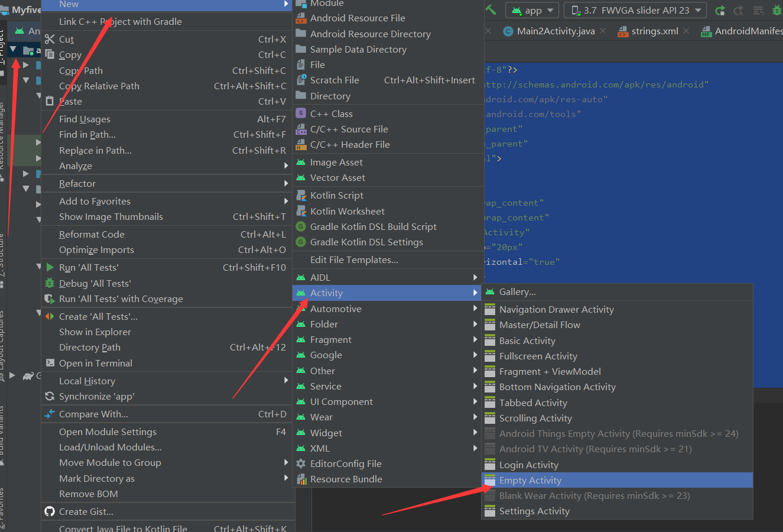Screen dimensions: 783x532
Task: Click Show in Explorer
Action: pyautogui.click(x=168, y=332)
